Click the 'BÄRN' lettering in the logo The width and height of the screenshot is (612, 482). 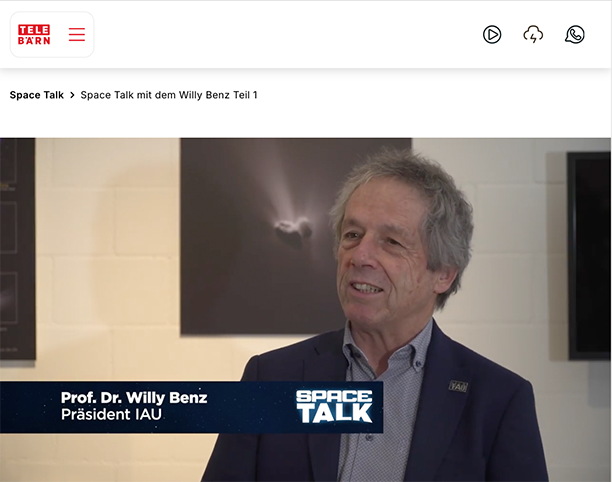(x=34, y=40)
